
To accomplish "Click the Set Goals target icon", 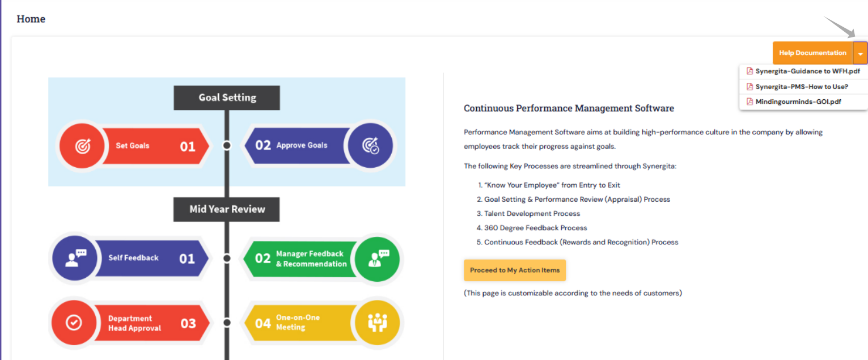I will point(83,146).
